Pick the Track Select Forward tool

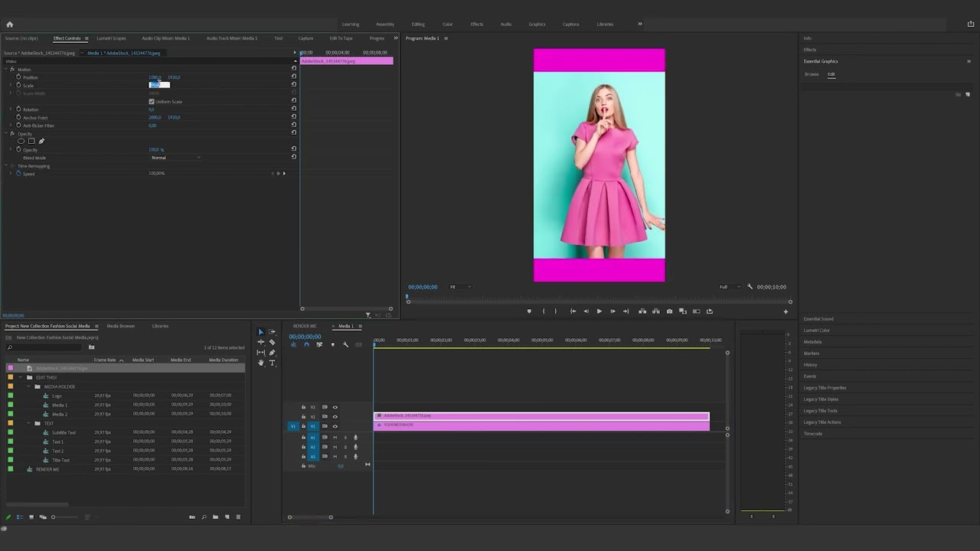[x=272, y=332]
